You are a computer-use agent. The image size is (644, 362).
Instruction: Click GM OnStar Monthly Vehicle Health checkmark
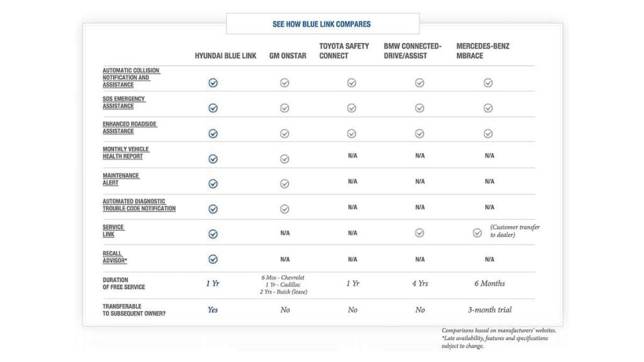coord(284,159)
